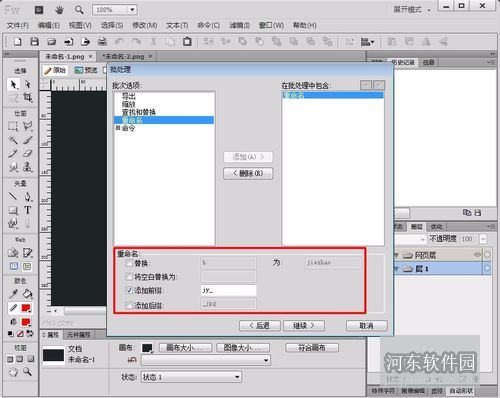Select the Line tool
The image size is (500, 398).
click(x=13, y=196)
